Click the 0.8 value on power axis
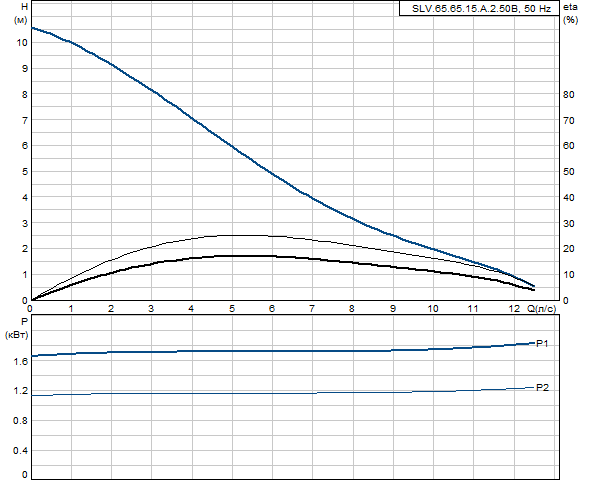This screenshot has width=592, height=480. point(21,420)
